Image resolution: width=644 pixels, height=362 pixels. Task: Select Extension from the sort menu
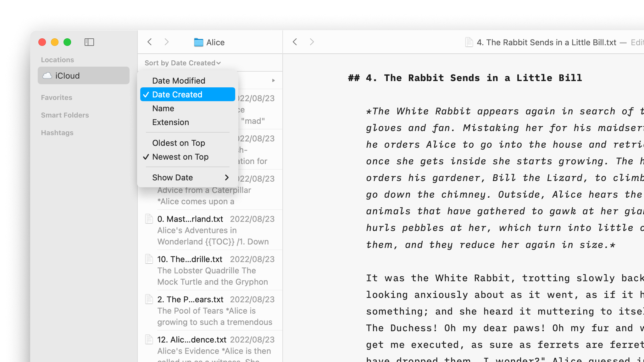[x=171, y=122]
